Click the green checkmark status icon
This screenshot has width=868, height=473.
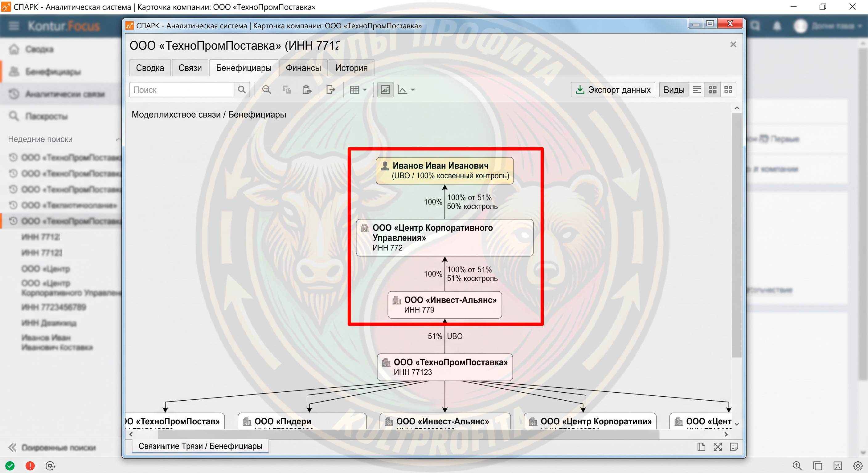pyautogui.click(x=10, y=466)
